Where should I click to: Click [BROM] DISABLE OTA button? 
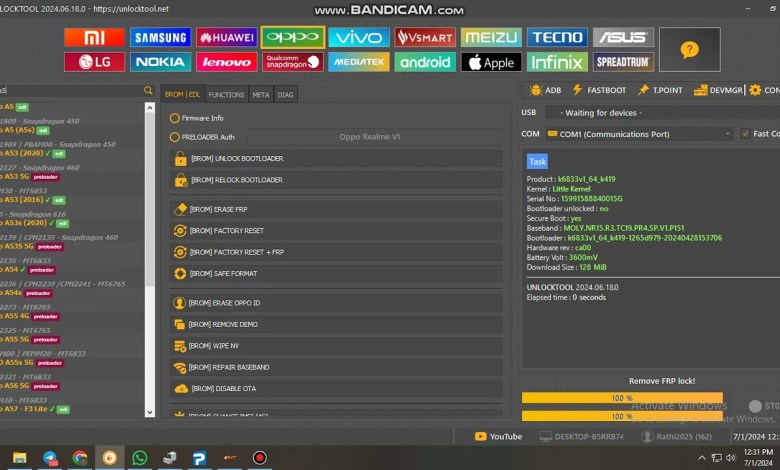[336, 388]
